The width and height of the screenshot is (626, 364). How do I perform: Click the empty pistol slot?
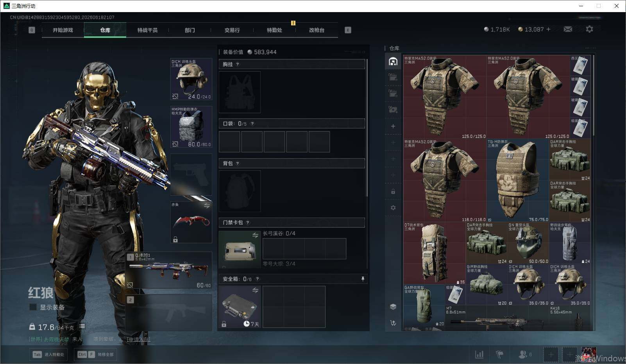(191, 175)
